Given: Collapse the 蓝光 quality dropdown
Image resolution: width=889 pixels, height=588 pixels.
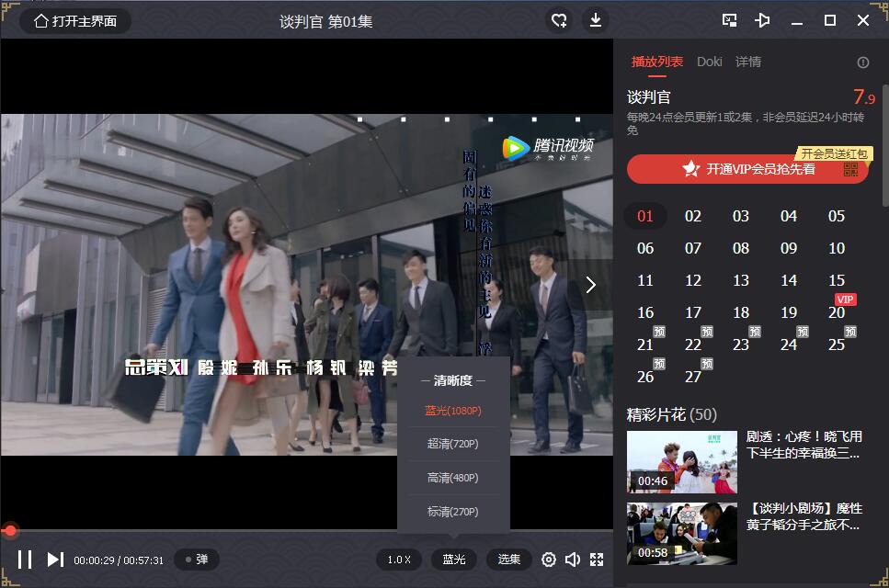Looking at the screenshot, I should (x=454, y=560).
